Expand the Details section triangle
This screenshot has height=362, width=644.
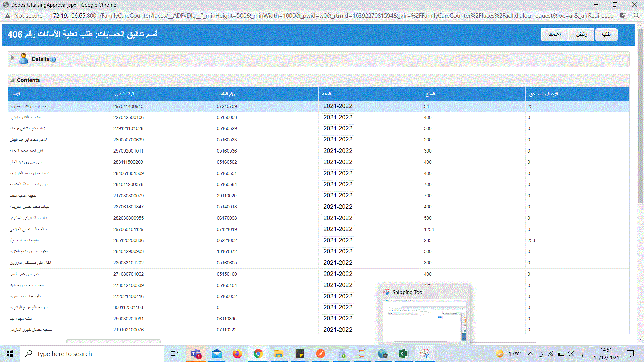[x=13, y=58]
